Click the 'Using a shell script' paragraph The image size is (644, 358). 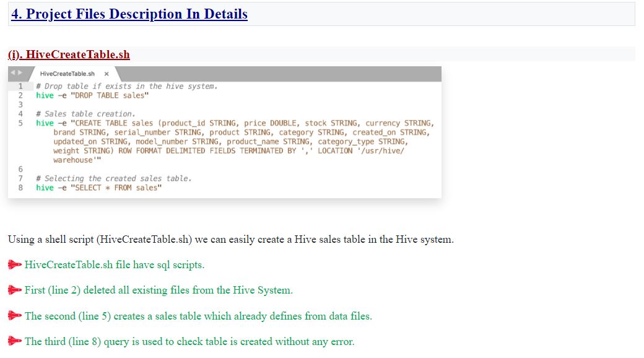[230, 240]
